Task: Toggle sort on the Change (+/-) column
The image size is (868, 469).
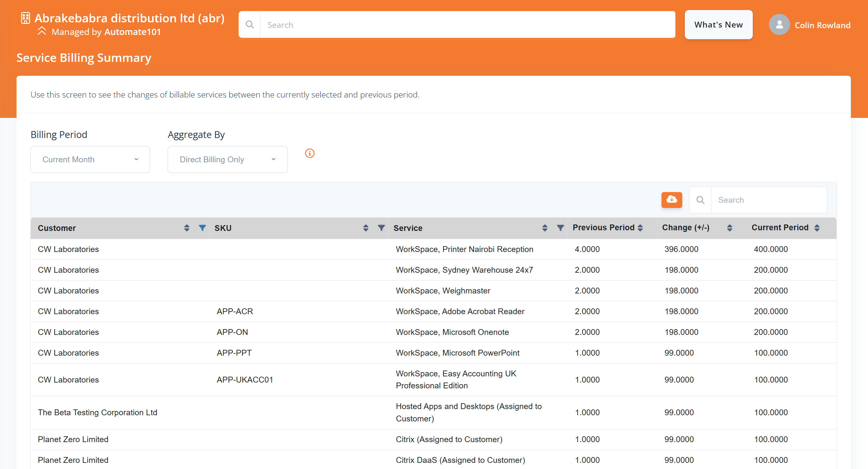Action: click(729, 228)
